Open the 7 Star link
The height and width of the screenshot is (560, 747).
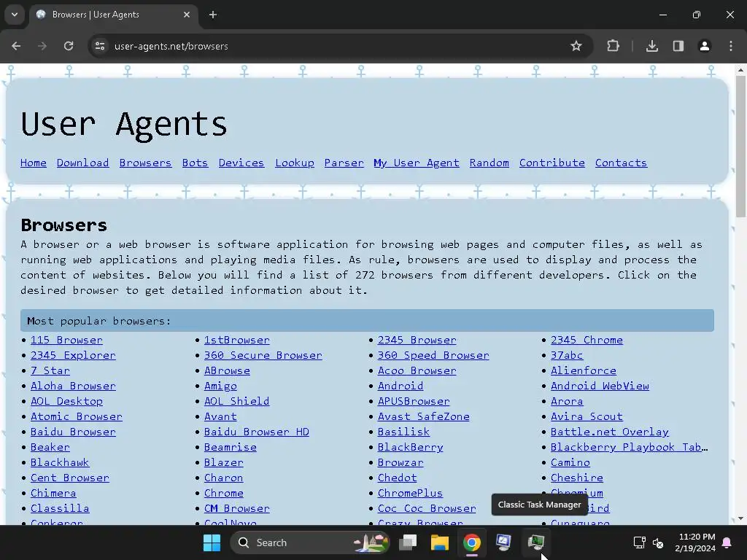coord(50,370)
